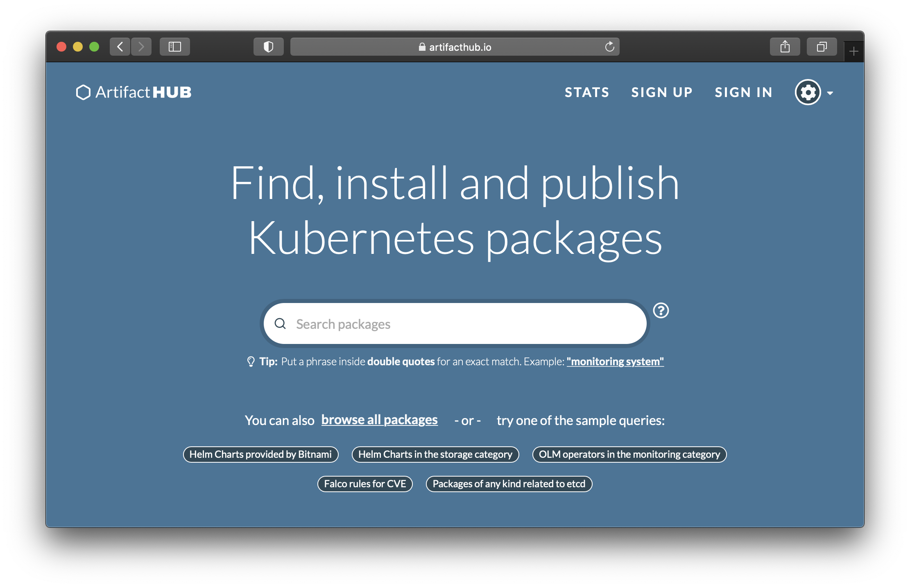Click the Search packages input field

click(x=454, y=323)
